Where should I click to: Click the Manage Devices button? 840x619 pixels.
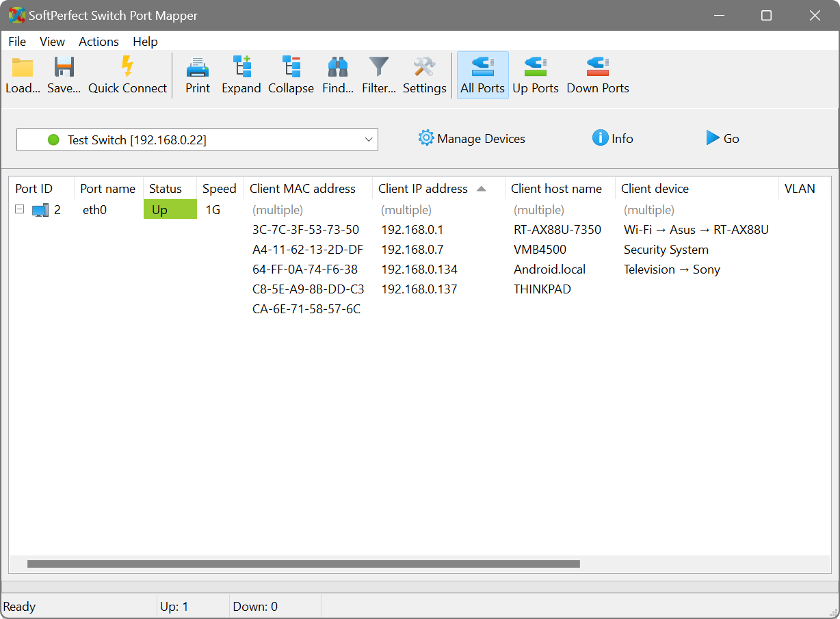tap(472, 139)
